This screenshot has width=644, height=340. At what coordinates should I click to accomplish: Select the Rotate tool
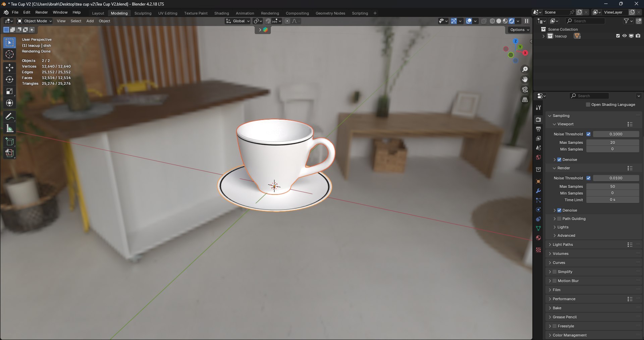[9, 79]
